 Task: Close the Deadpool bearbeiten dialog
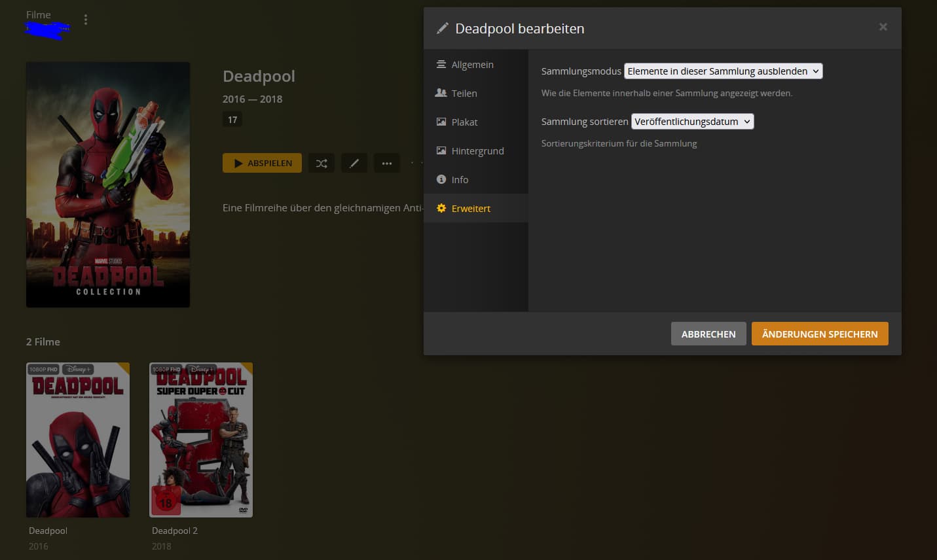[883, 27]
